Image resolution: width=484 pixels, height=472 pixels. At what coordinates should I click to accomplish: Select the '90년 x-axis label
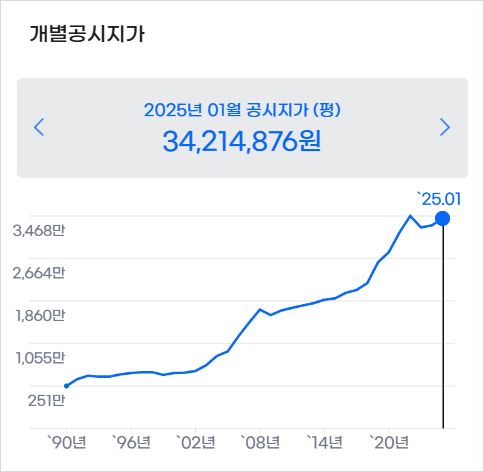point(67,442)
